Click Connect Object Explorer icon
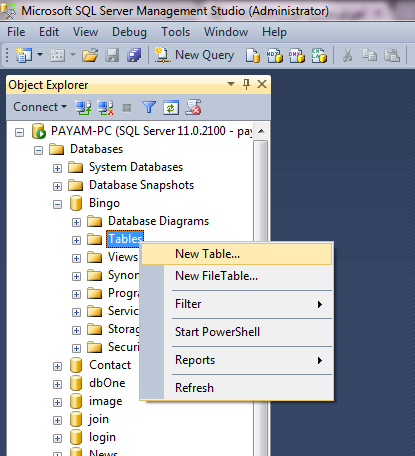The height and width of the screenshot is (456, 415). (83, 107)
